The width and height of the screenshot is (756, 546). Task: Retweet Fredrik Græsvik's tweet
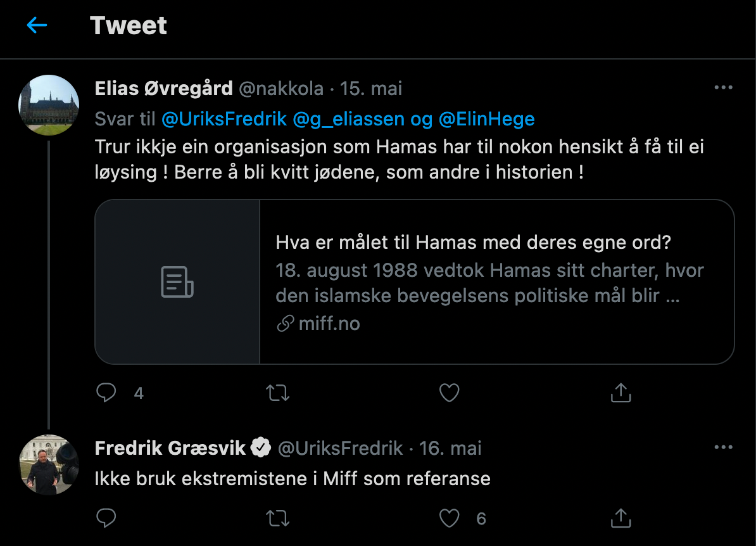(277, 519)
